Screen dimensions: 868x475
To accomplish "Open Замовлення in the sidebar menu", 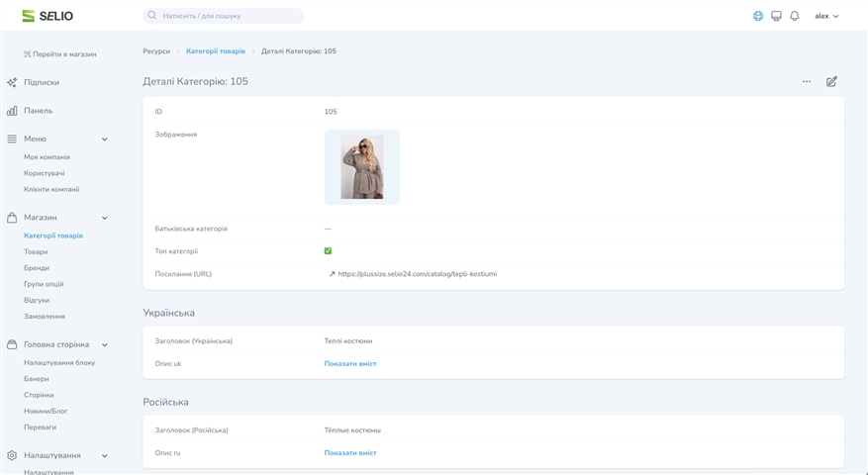I will tap(45, 317).
